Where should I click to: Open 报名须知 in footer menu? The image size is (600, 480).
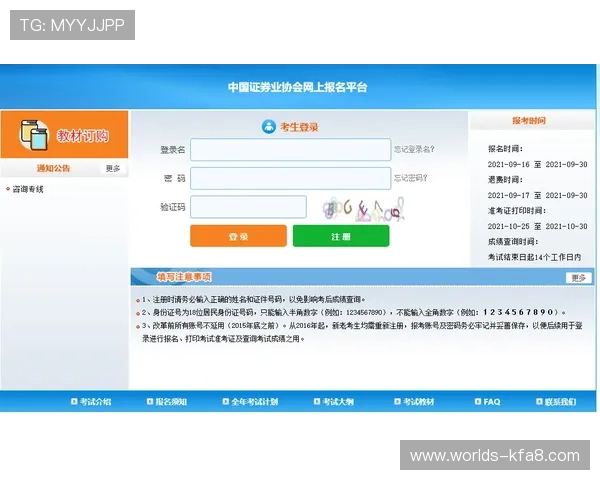point(171,402)
